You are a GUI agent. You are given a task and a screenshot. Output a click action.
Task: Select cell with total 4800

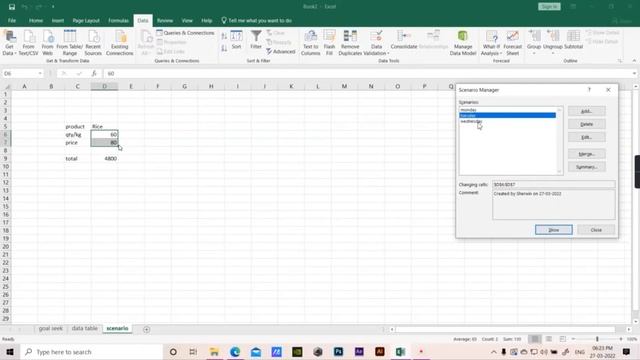(x=104, y=158)
